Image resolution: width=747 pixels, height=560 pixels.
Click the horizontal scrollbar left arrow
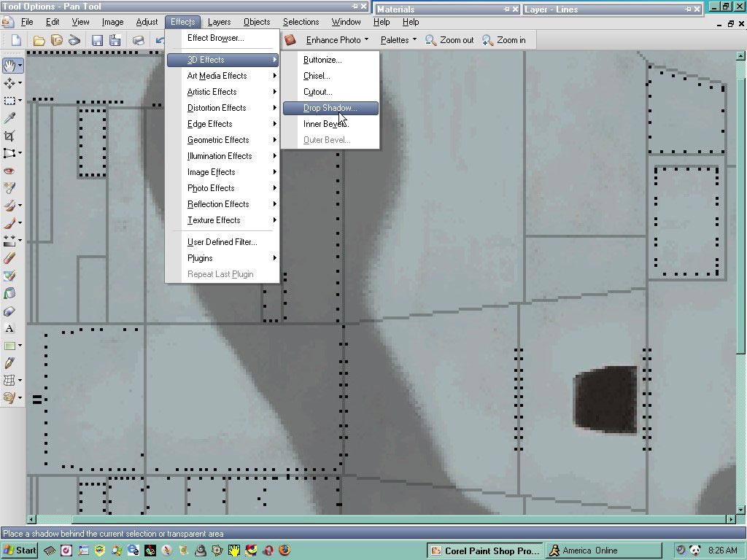(31, 519)
